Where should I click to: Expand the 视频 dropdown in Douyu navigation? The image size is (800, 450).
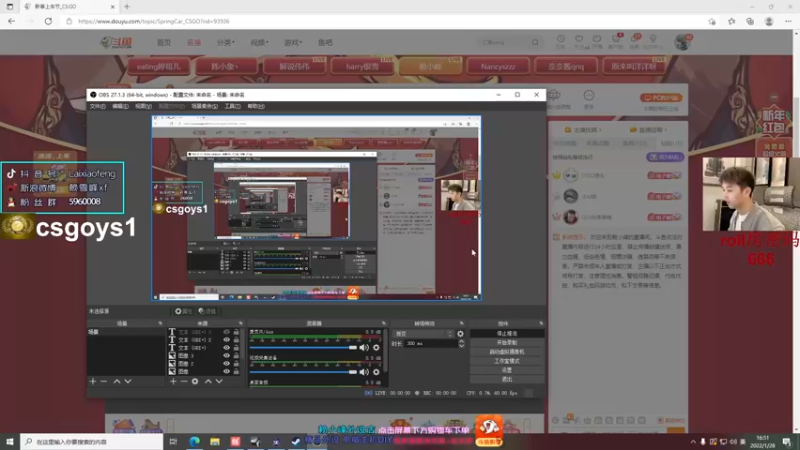pos(259,42)
